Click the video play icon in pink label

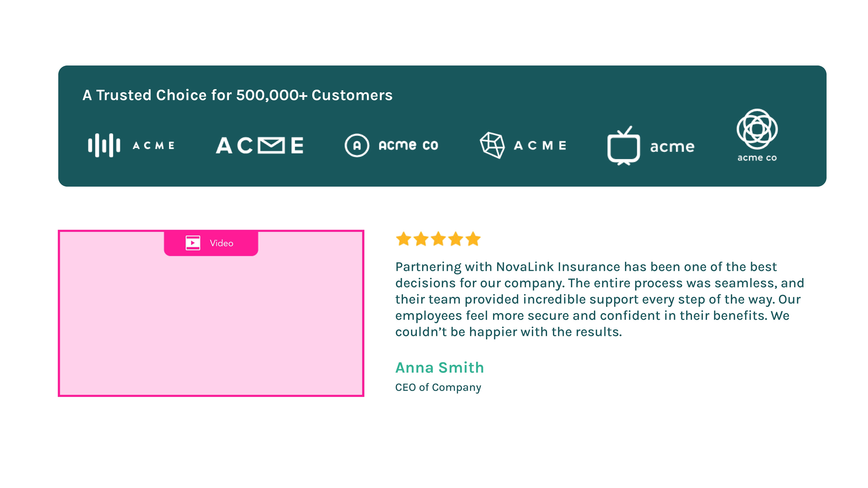point(193,243)
